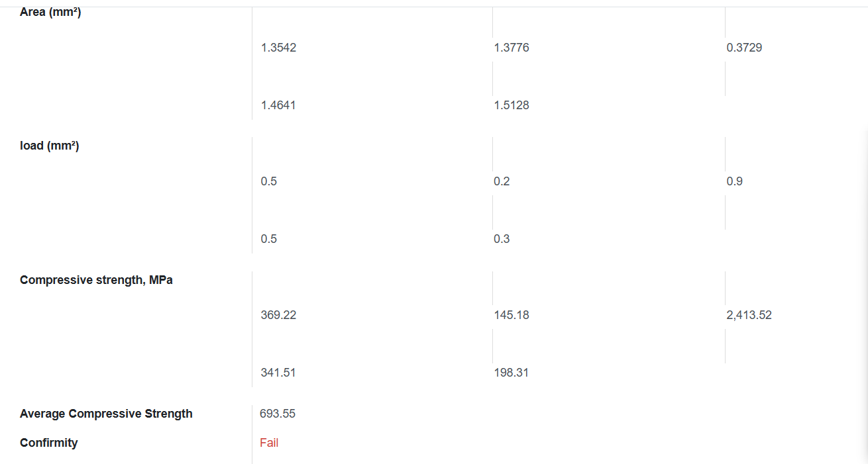Click the area value 1.4641
868x464 pixels.
(278, 105)
